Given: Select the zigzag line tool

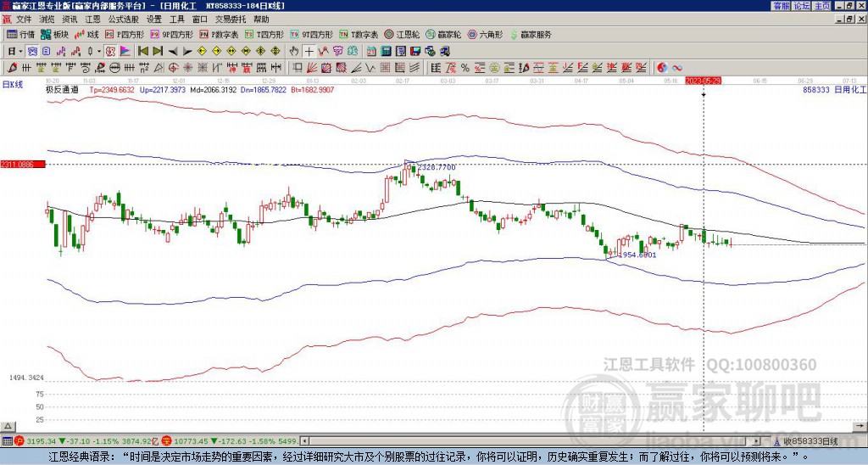Looking at the screenshot, I should pyautogui.click(x=370, y=68).
